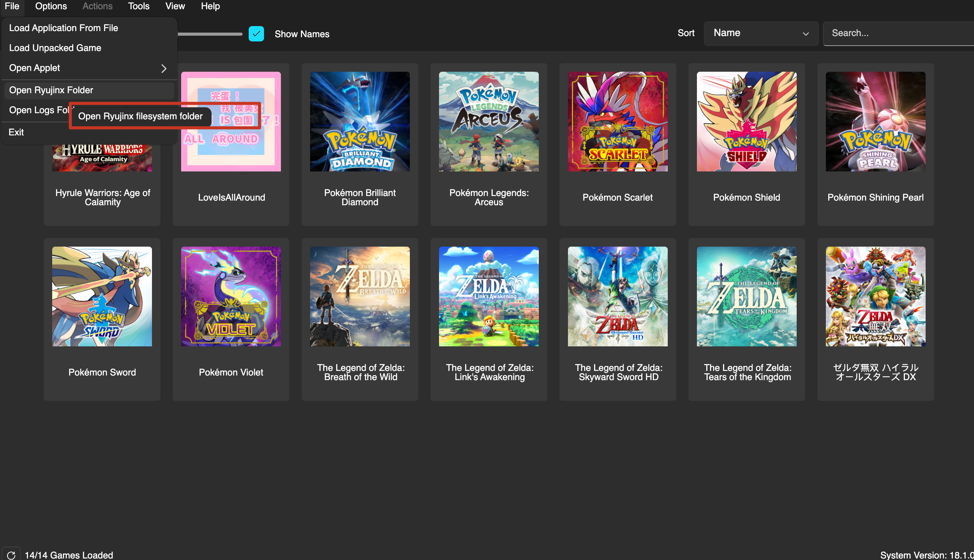Choose Load Application From File
The height and width of the screenshot is (560, 974).
(63, 28)
